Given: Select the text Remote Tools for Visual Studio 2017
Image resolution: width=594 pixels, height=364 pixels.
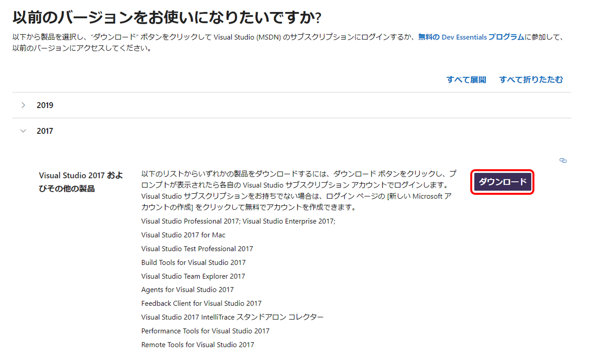Looking at the screenshot, I should pos(198,345).
